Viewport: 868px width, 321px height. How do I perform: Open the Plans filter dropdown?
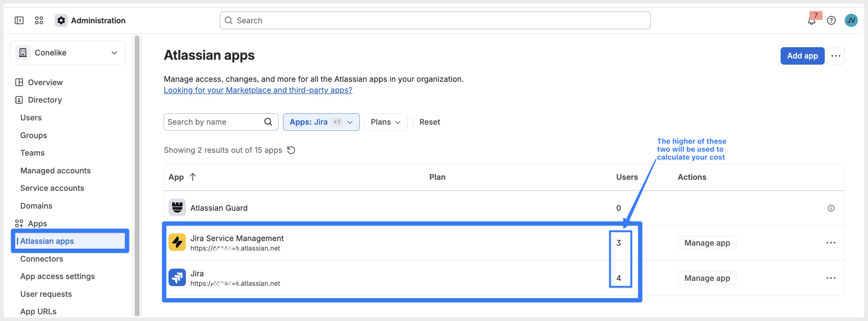point(386,122)
